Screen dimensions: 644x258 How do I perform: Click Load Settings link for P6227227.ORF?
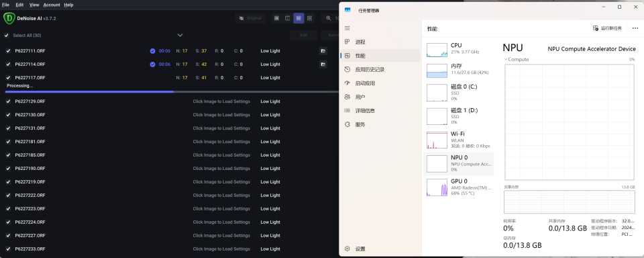221,235
